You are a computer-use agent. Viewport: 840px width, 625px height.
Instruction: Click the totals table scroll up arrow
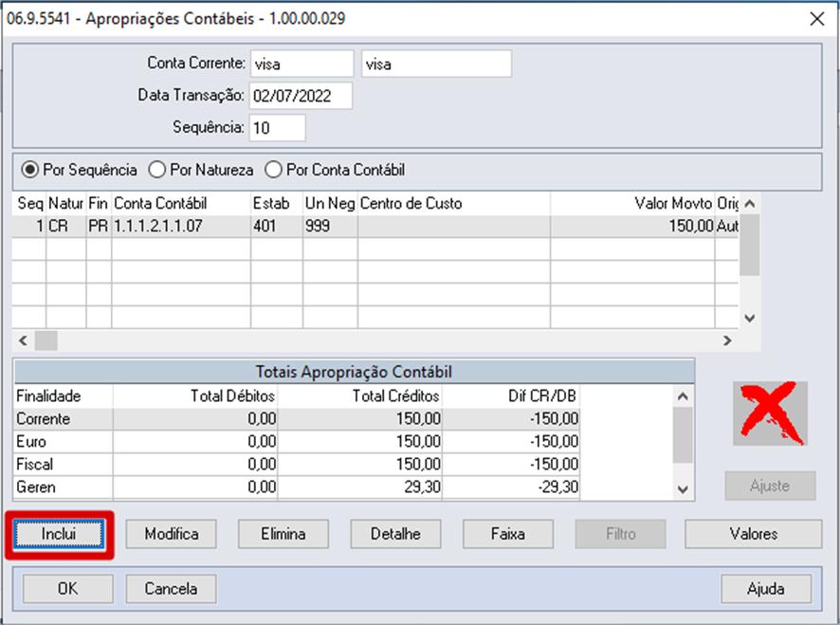(683, 396)
